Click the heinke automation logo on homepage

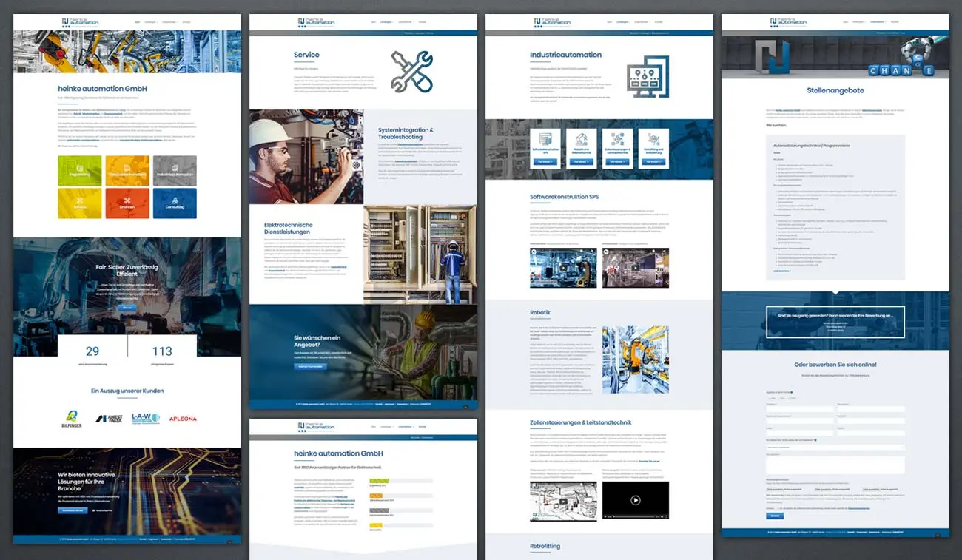click(81, 22)
